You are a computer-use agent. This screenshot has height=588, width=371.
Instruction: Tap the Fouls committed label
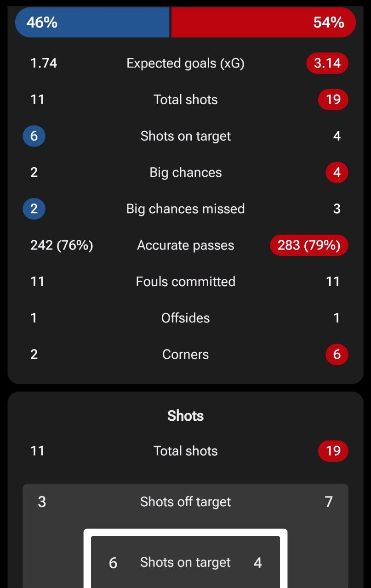click(186, 282)
